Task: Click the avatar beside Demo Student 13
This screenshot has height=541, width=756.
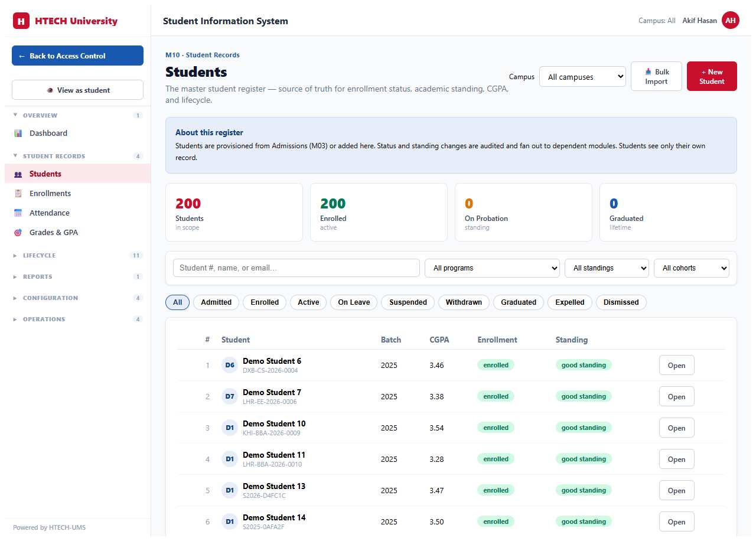Action: pyautogui.click(x=230, y=490)
